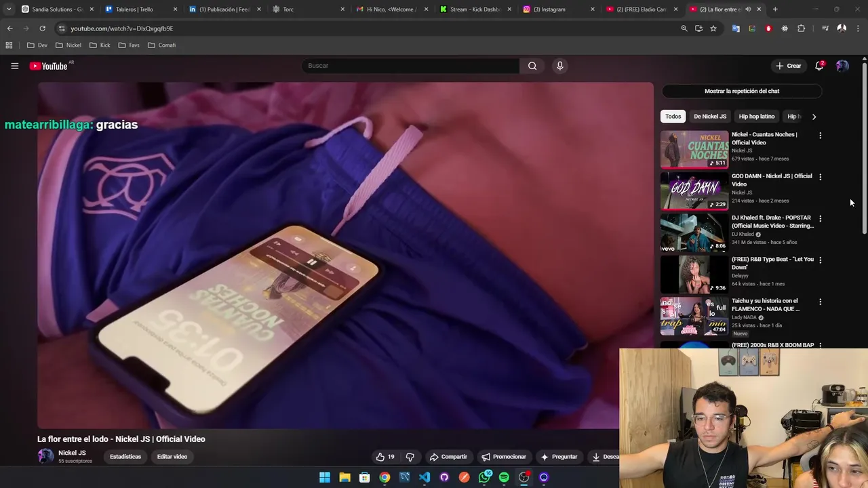Start voice search with microphone icon
Viewport: 868px width, 488px height.
pyautogui.click(x=559, y=66)
